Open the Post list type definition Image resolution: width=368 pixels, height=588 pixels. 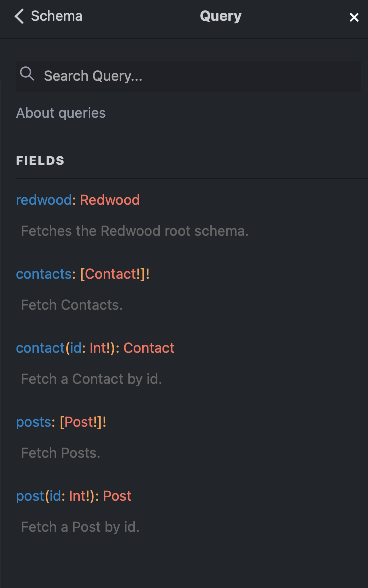tap(83, 422)
